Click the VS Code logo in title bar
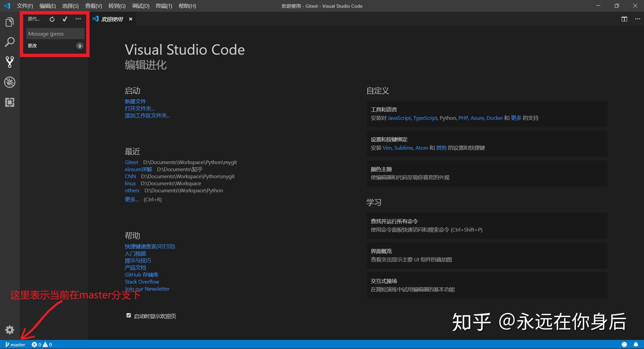Screen dimensions: 644x349 coord(7,6)
